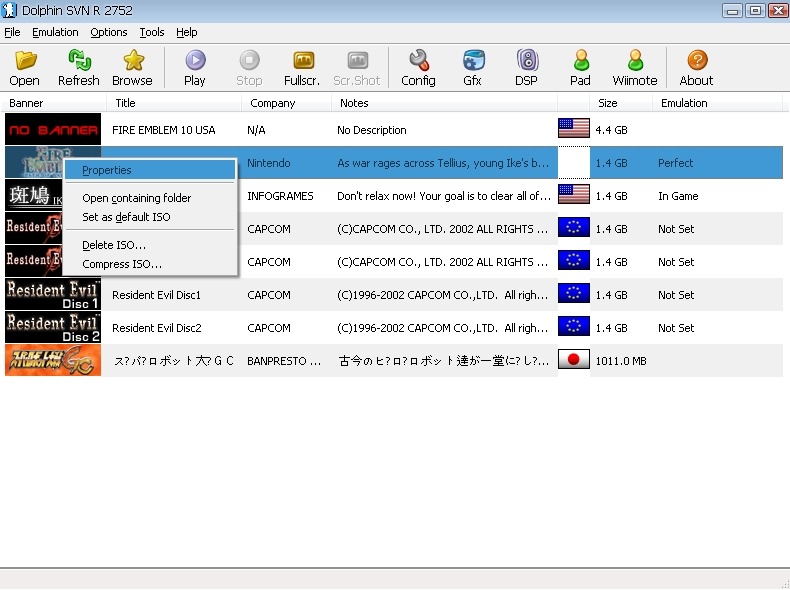The width and height of the screenshot is (790, 590).
Task: Choose Properties from context menu
Action: tap(107, 170)
